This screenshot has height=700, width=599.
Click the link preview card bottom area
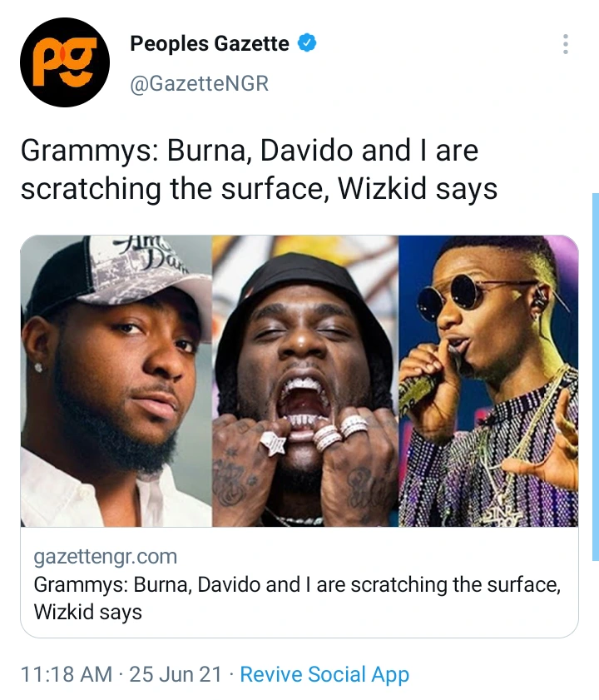tap(299, 582)
